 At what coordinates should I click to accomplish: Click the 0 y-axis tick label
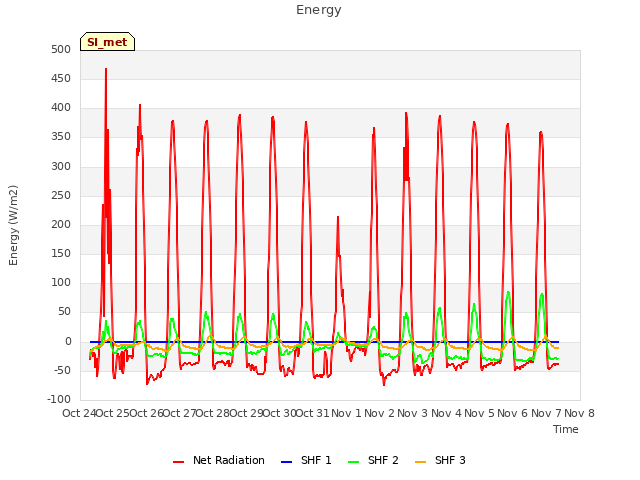tap(68, 342)
